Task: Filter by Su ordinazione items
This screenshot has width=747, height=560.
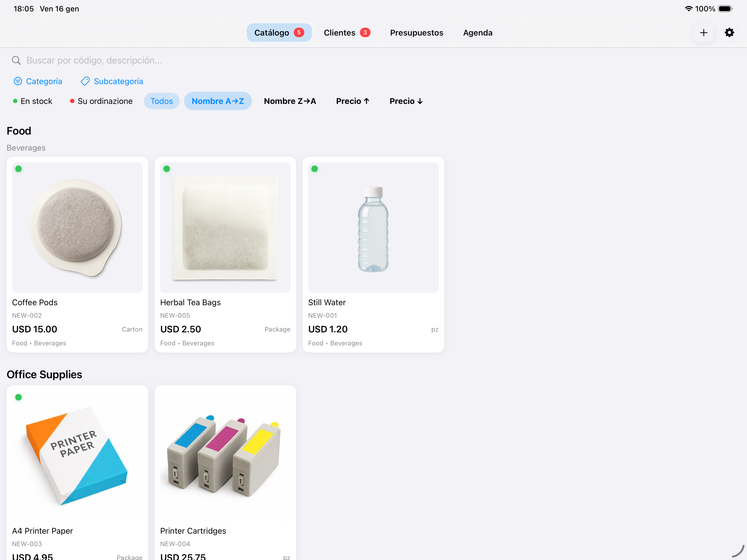Action: click(x=101, y=101)
